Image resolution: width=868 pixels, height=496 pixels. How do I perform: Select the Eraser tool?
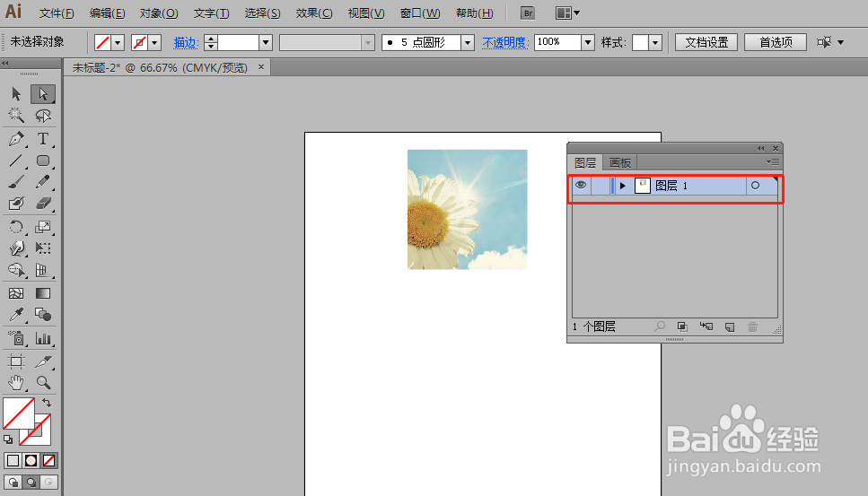tap(42, 204)
